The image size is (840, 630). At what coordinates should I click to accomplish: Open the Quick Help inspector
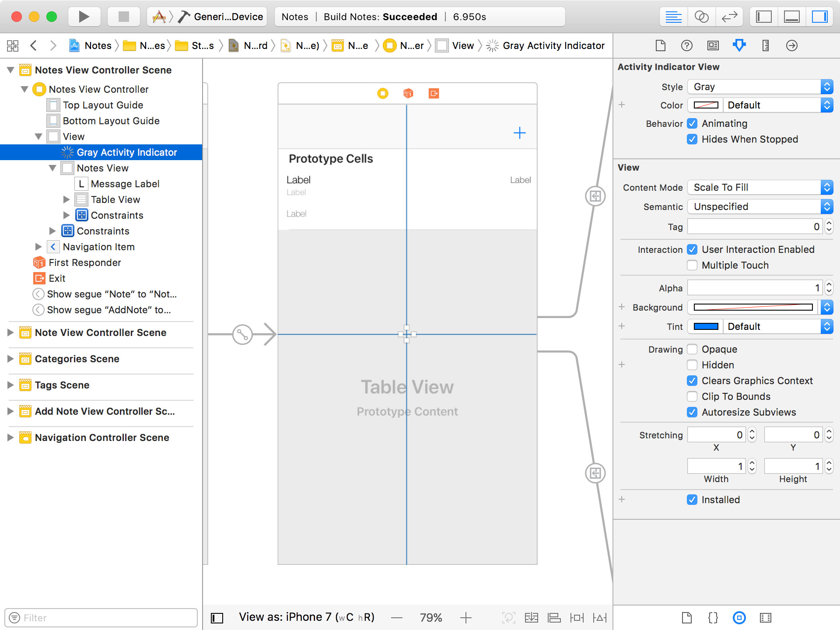tap(686, 45)
